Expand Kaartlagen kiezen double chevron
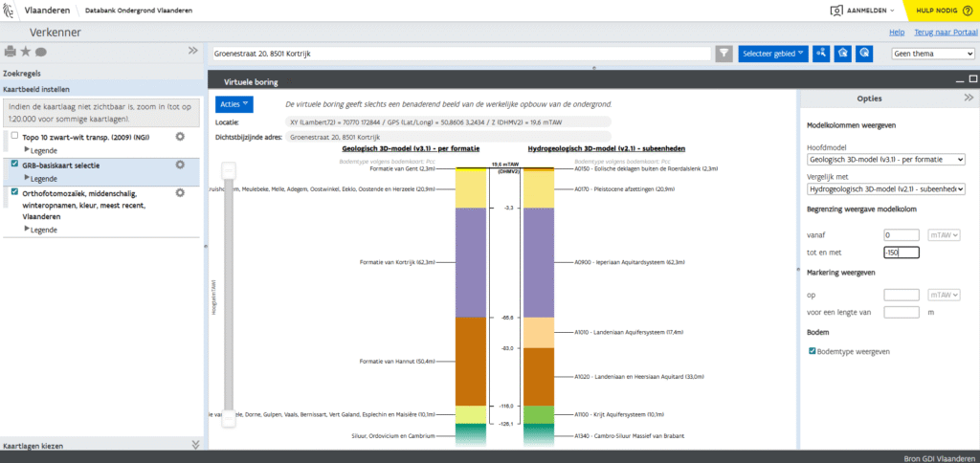980x463 pixels. 195,444
